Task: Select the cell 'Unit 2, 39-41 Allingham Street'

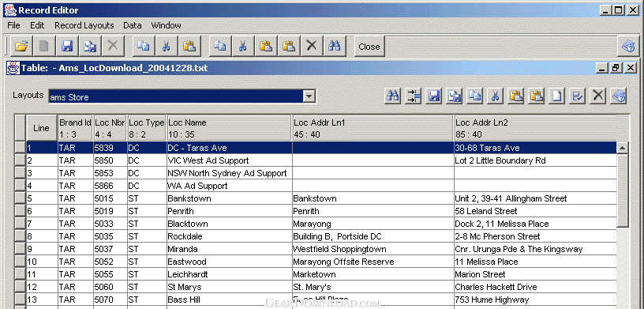Action: (535, 198)
